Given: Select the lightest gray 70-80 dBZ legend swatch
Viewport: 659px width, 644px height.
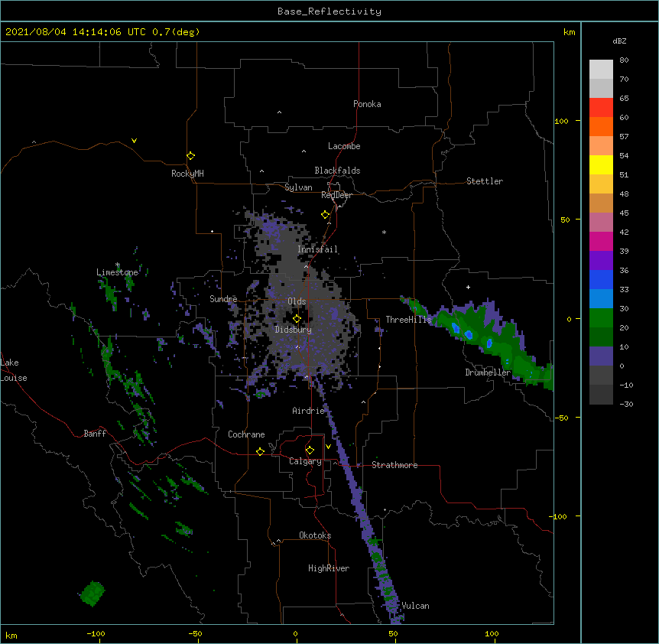Looking at the screenshot, I should coord(601,70).
